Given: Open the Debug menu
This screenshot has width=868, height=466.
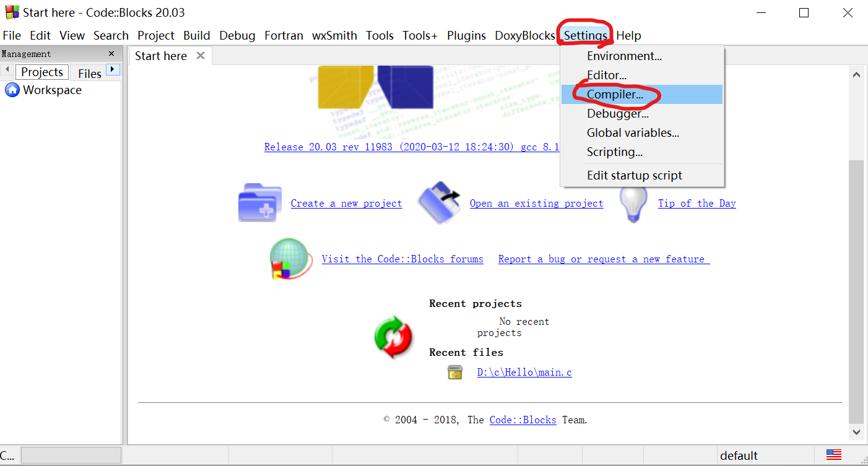Looking at the screenshot, I should point(237,35).
